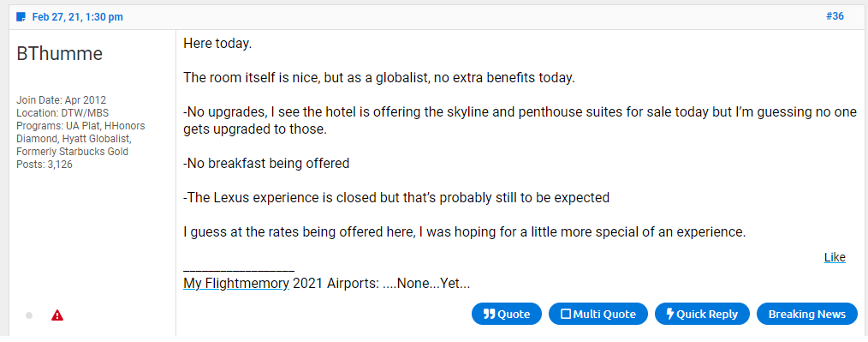Click 'No breakfast being offered' line
The height and width of the screenshot is (342, 868).
(266, 164)
